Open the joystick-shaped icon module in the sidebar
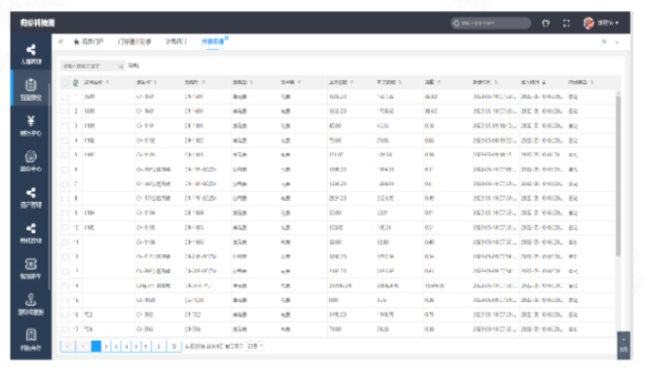The image size is (645, 372). tap(31, 304)
